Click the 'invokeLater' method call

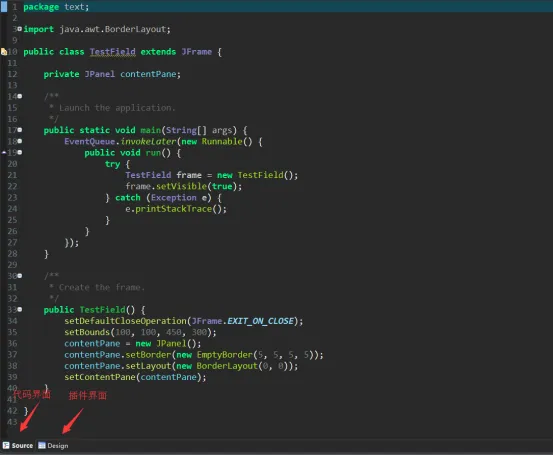tap(148, 141)
